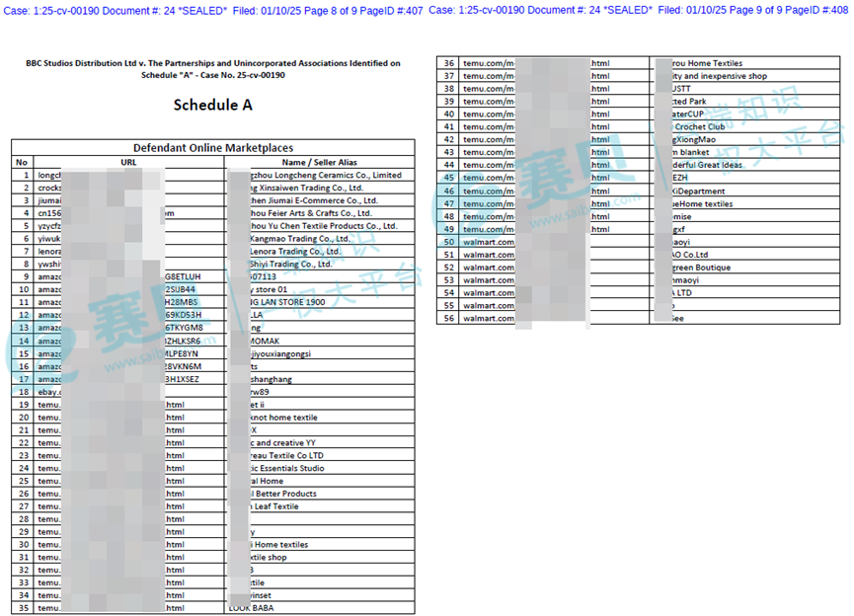Click the "Defendant Online Marketplaces" table title
The width and height of the screenshot is (854, 616).
tap(213, 148)
